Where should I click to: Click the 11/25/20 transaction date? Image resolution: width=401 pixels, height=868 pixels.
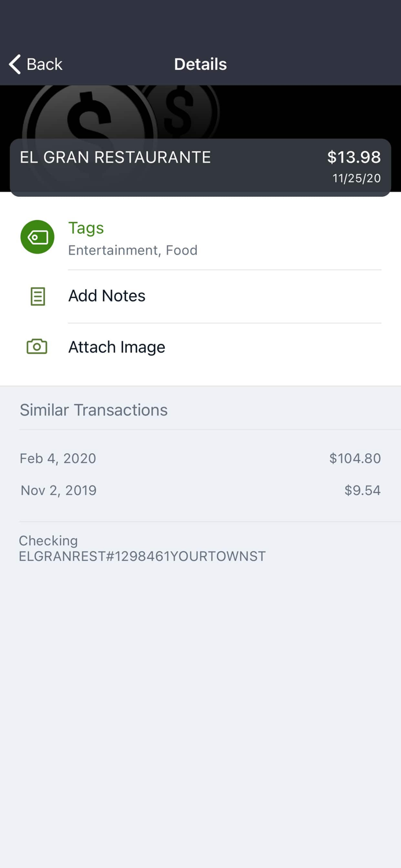(356, 178)
